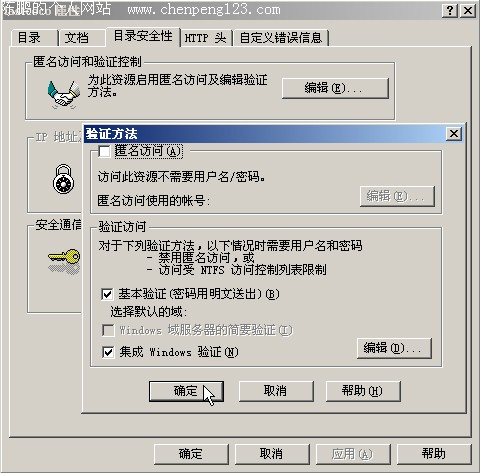Viewport: 480px width, 473px height.
Task: Close the 验证方法 dialog with the X
Action: [454, 134]
